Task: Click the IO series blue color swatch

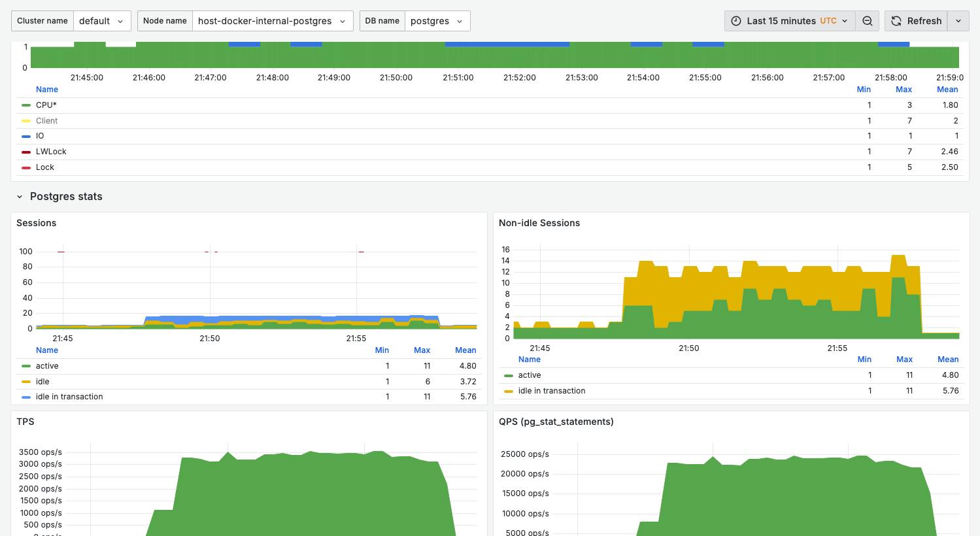Action: tap(26, 137)
